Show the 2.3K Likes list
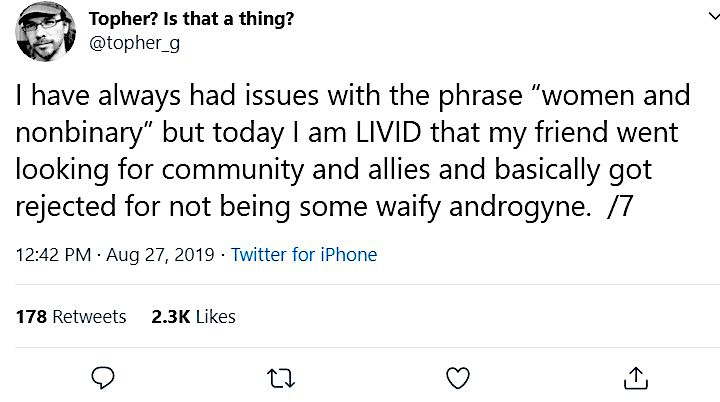The width and height of the screenshot is (720, 402). 193,316
